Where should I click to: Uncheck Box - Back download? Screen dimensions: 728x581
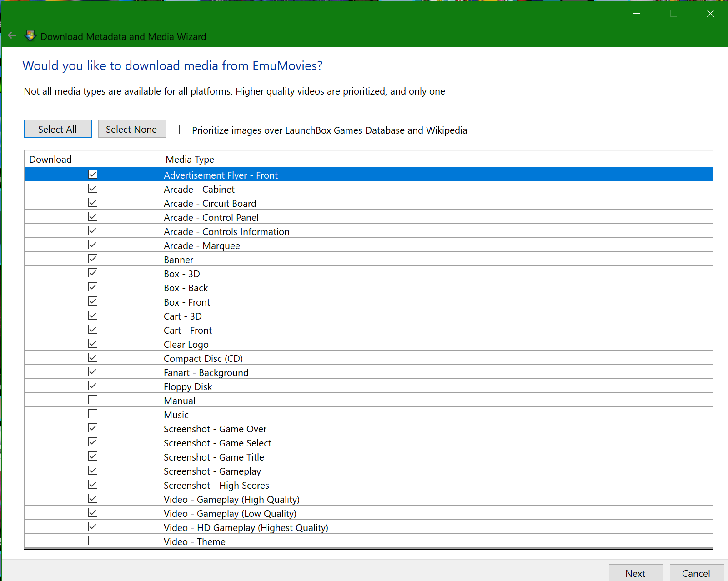[x=93, y=287]
